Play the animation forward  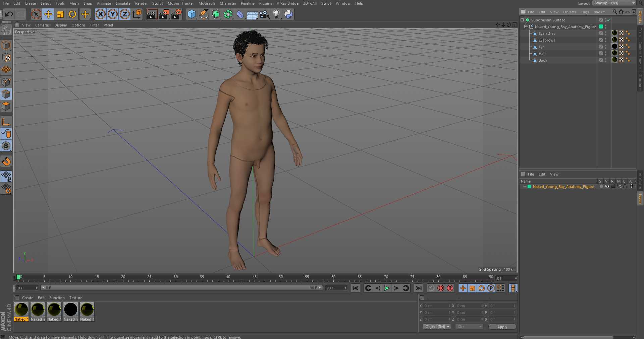pos(387,288)
